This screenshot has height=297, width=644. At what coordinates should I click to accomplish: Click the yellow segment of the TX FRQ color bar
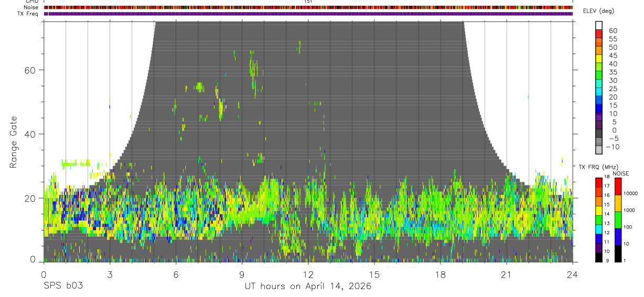pos(598,211)
